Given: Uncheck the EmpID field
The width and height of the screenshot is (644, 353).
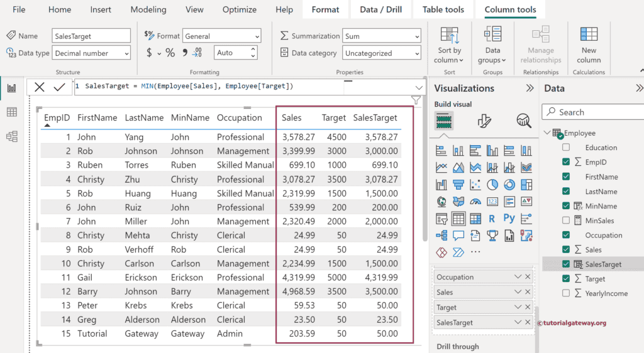Looking at the screenshot, I should click(566, 162).
